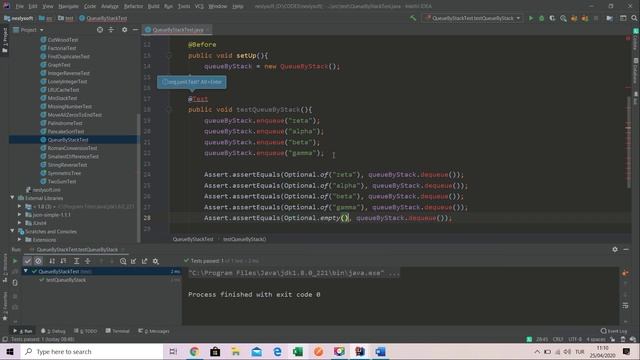Open Terminal tool window tab

[x=117, y=331]
